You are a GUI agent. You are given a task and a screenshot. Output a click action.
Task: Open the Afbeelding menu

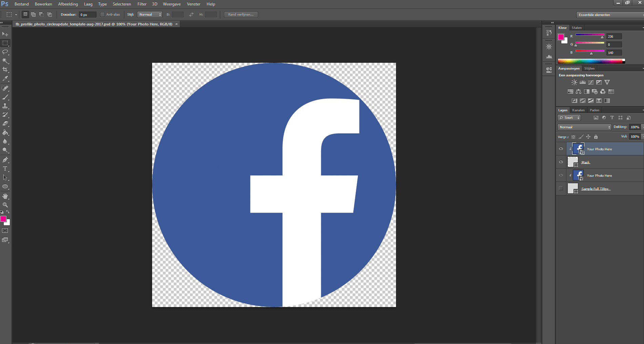(68, 4)
